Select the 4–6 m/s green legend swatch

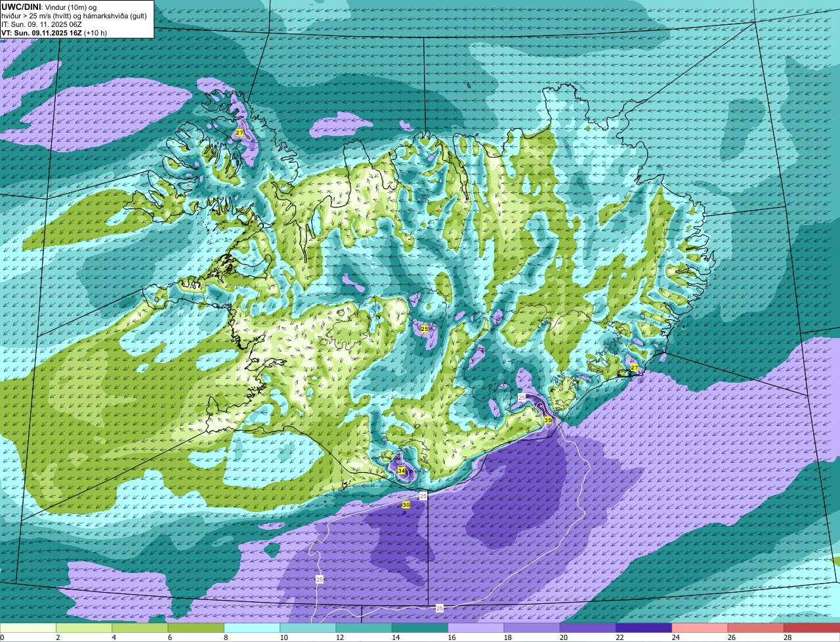coord(140,628)
